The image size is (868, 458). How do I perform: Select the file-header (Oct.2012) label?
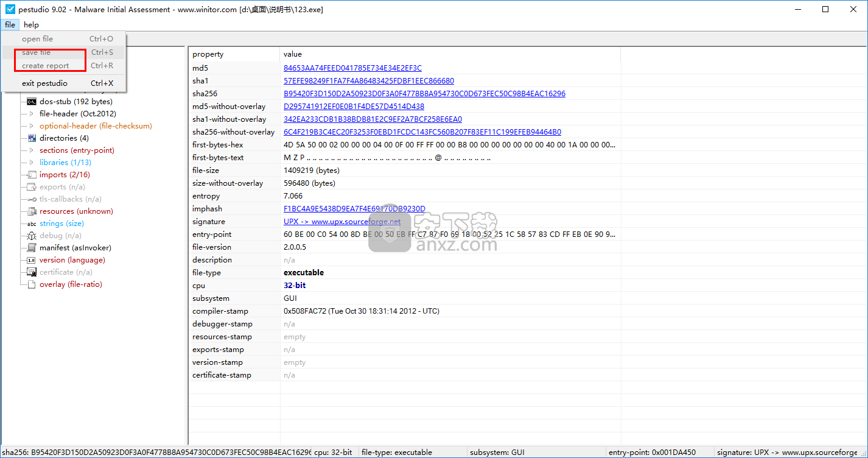[77, 114]
